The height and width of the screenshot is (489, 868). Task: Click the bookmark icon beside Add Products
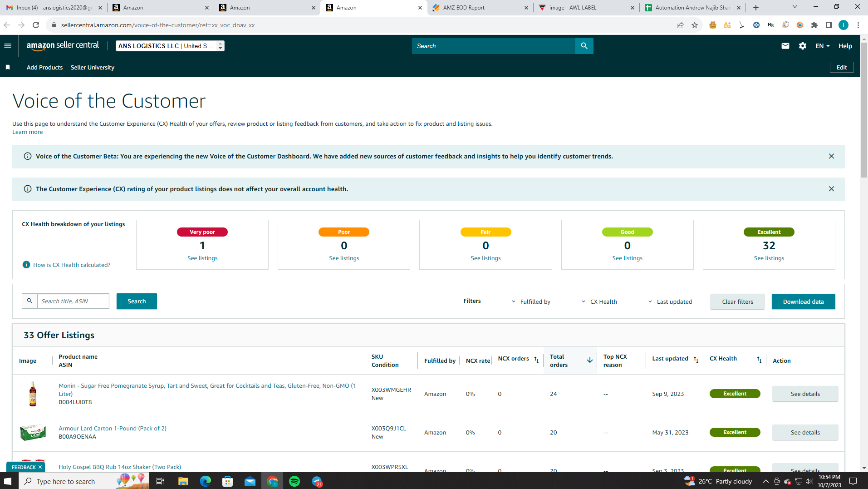coord(8,67)
